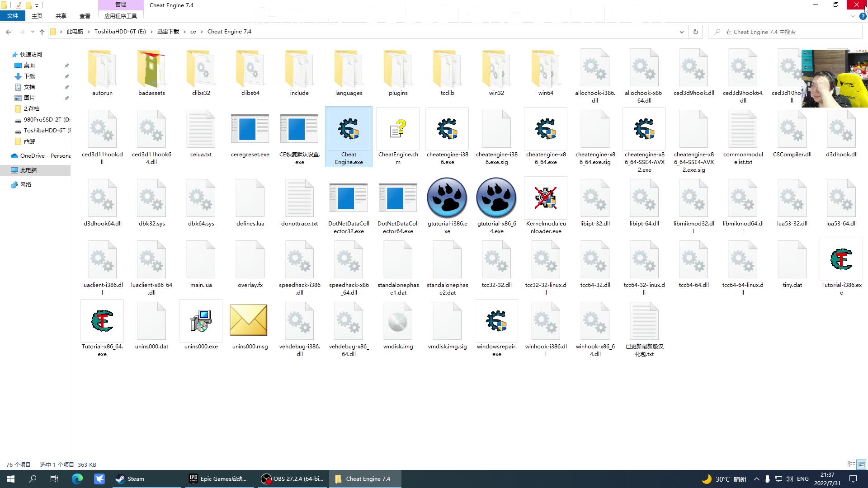Search within Cheat Engine 7.4 folder

tap(785, 32)
